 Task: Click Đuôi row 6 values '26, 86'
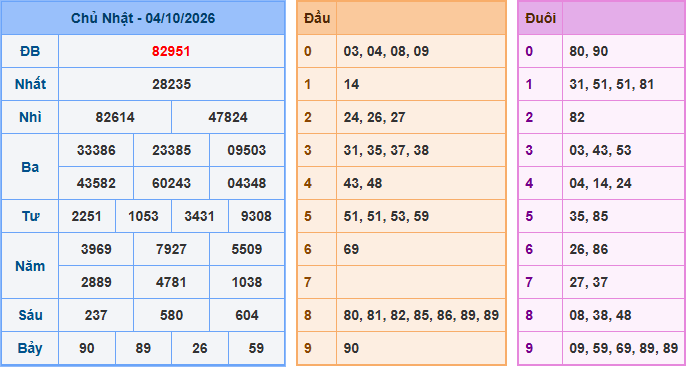coord(589,249)
